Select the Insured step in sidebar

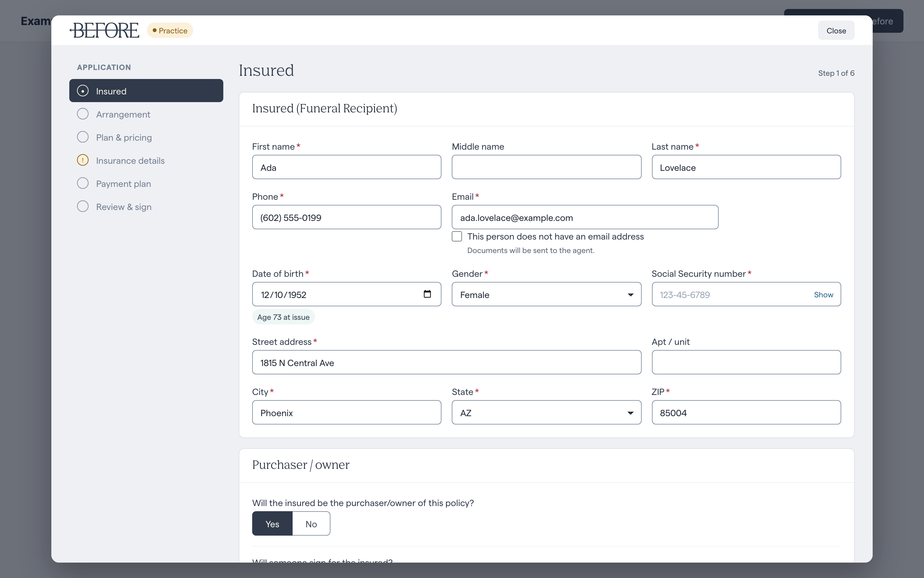146,91
